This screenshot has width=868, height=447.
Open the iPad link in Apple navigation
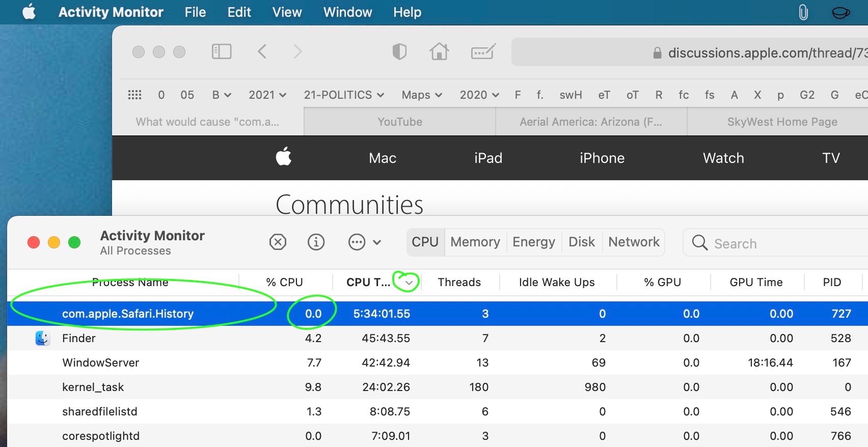[x=488, y=158]
